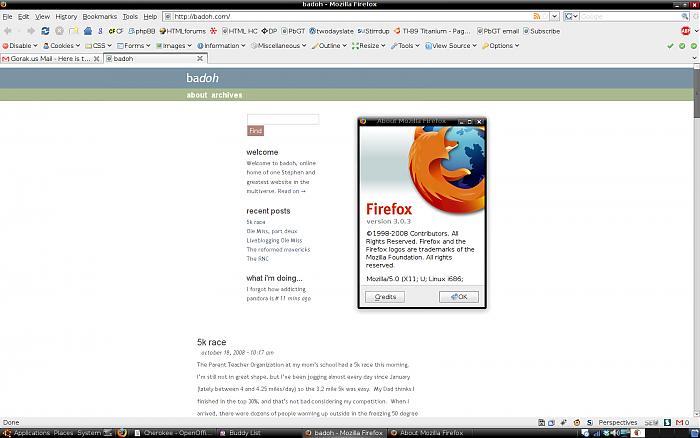Expand the Disable dropdown in developer toolbar
Image resolution: width=700 pixels, height=438 pixels.
tap(20, 46)
